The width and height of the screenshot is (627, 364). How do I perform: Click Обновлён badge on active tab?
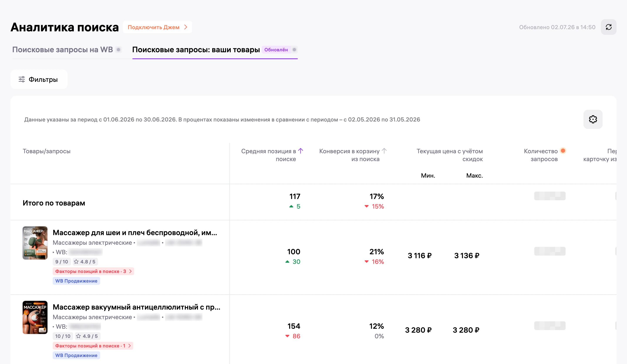[276, 49]
